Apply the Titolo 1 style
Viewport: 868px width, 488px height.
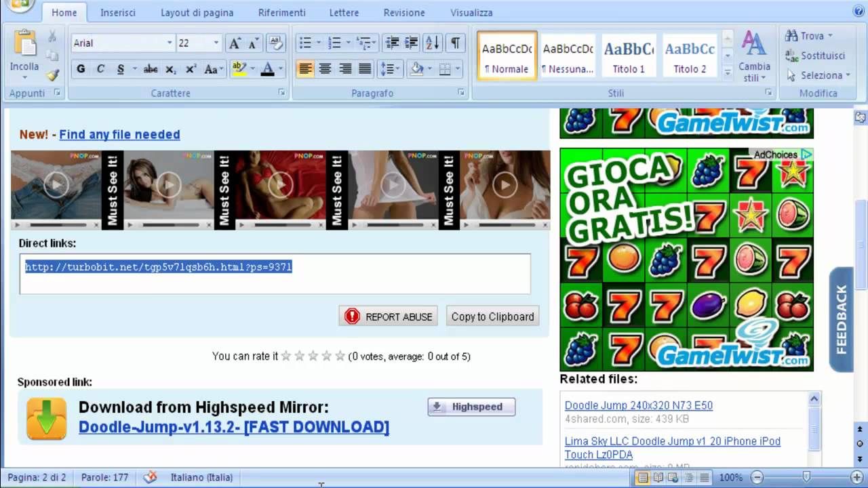[x=629, y=56]
